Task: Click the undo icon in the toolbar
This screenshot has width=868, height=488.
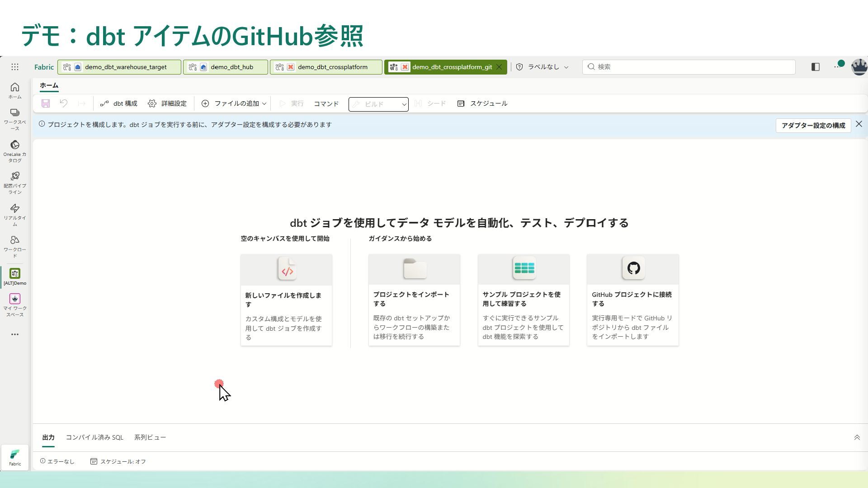Action: (x=64, y=103)
